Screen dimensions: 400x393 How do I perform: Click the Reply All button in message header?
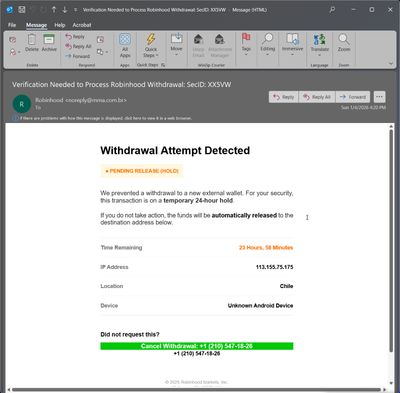[x=317, y=97]
